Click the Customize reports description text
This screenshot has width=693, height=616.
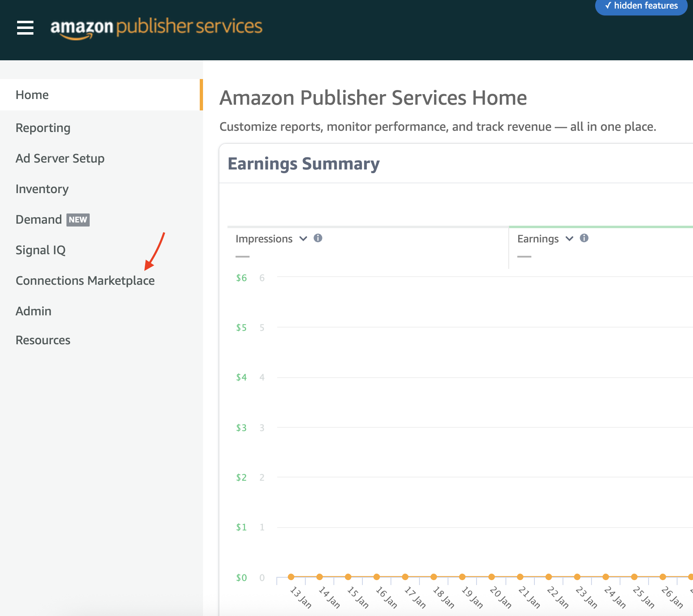438,127
